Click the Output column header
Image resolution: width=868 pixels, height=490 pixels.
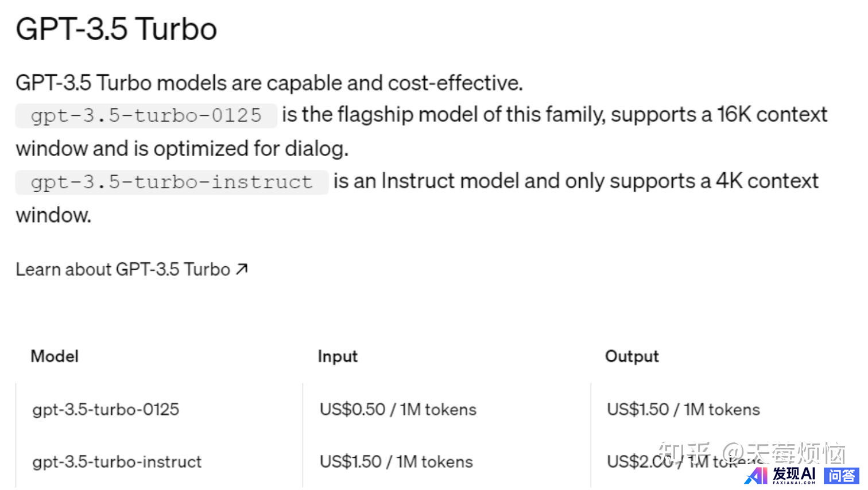632,356
